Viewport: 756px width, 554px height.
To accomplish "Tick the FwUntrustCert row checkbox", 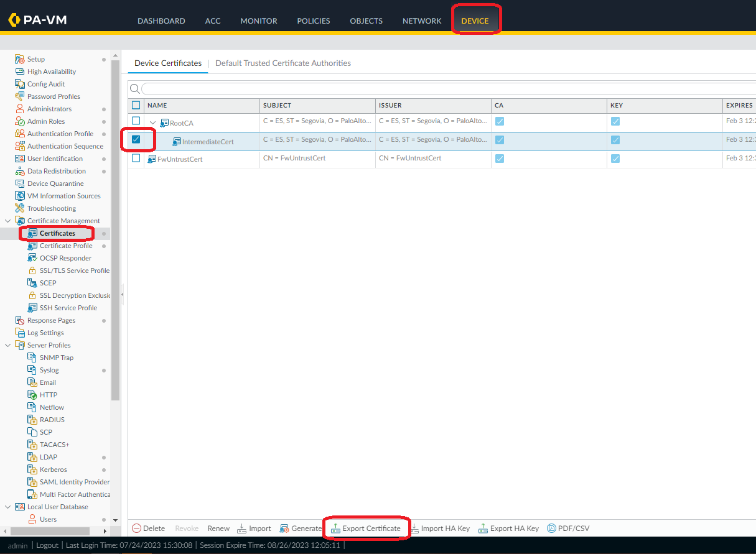I will (x=136, y=158).
